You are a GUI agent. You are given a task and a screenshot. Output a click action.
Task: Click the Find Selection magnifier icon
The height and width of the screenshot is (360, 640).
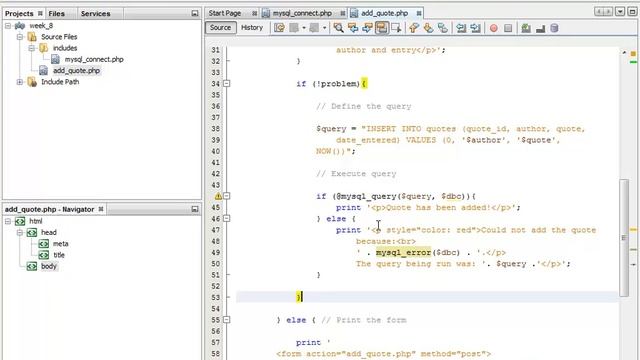(338, 28)
